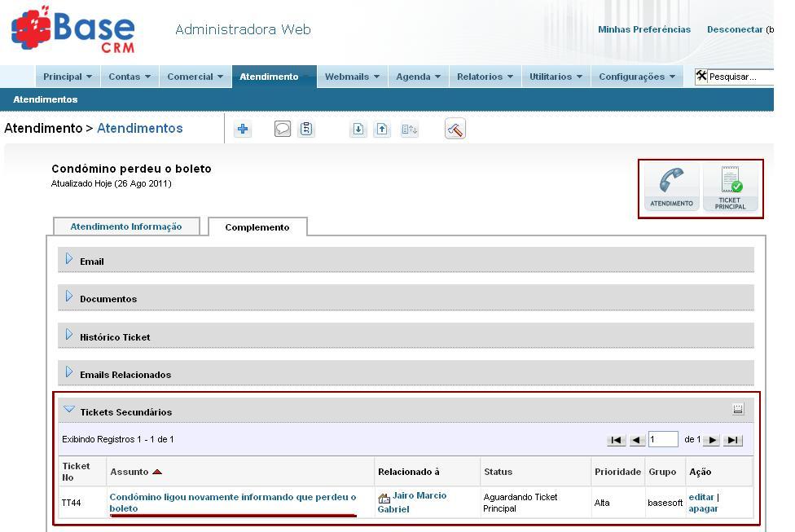Click the clipboard icon in toolbar
This screenshot has height=532, width=795.
click(x=306, y=130)
